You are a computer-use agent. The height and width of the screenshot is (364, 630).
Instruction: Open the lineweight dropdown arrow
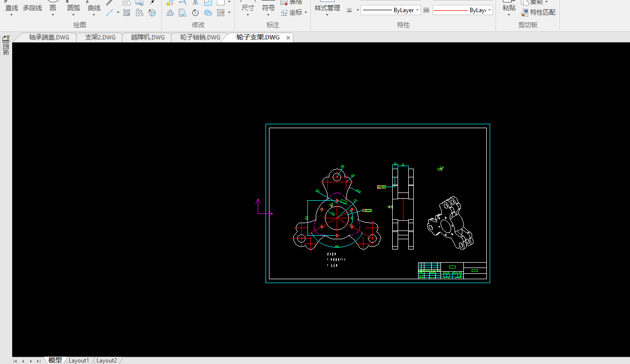[358, 10]
